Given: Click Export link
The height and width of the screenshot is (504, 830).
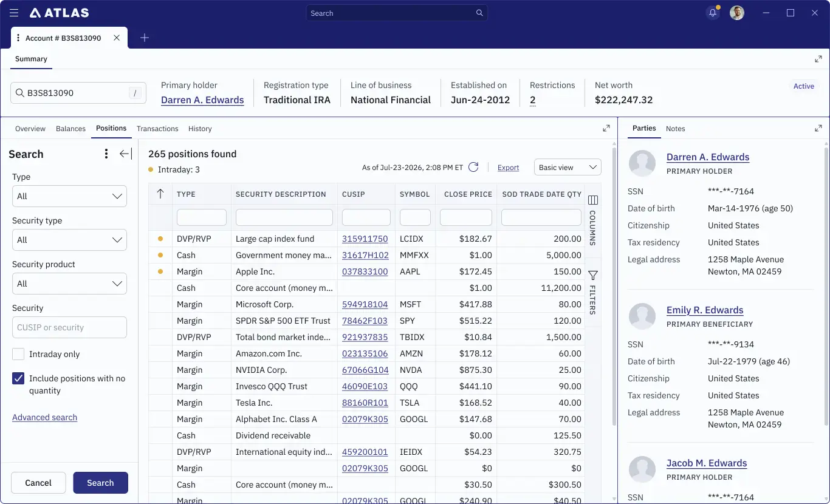Looking at the screenshot, I should click(508, 168).
